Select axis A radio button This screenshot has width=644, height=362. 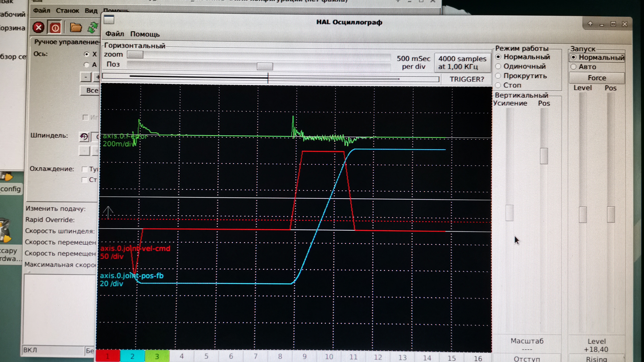click(x=87, y=65)
